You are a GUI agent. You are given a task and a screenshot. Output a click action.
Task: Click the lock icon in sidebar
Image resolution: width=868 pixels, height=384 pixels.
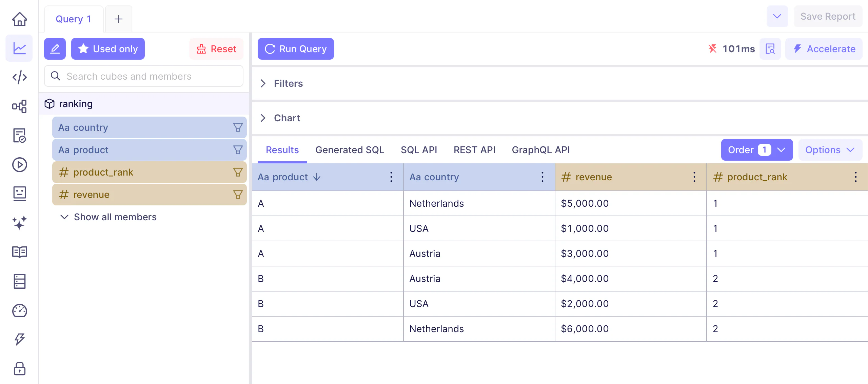pyautogui.click(x=19, y=369)
